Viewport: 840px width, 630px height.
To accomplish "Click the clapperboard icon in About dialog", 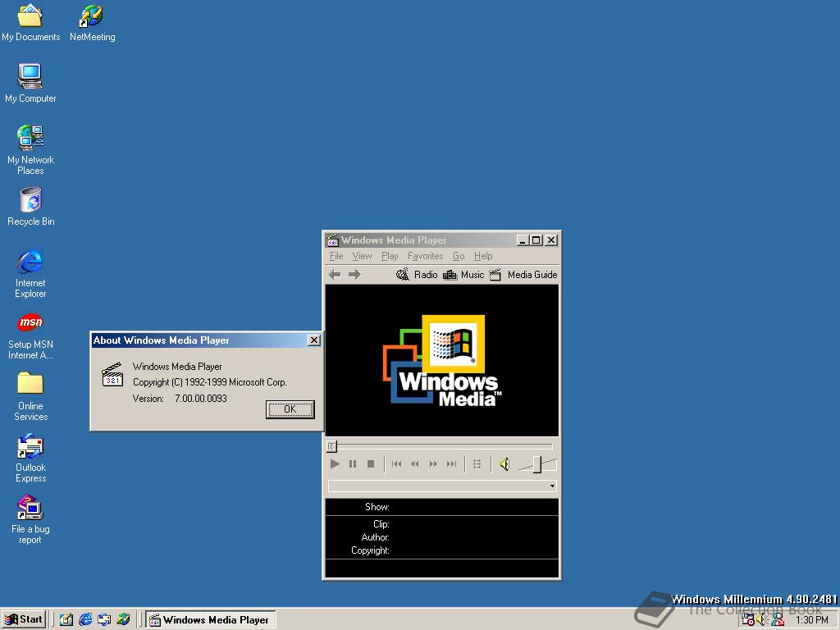I will (112, 374).
